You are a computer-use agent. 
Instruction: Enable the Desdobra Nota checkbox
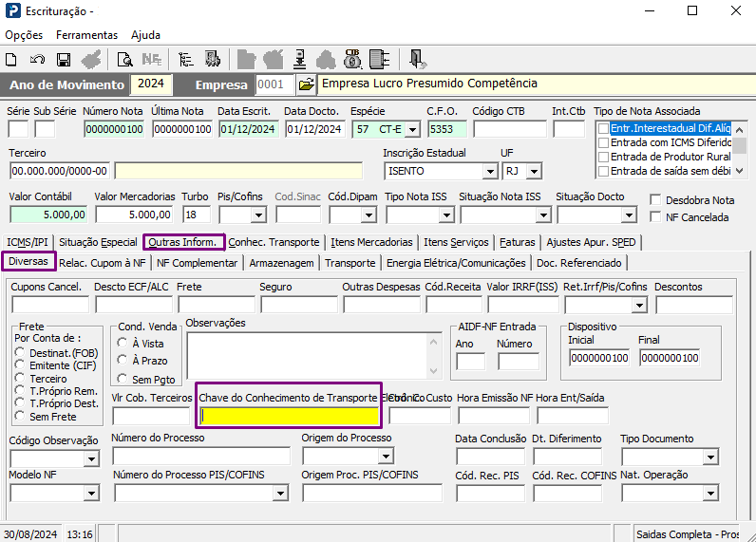click(655, 200)
